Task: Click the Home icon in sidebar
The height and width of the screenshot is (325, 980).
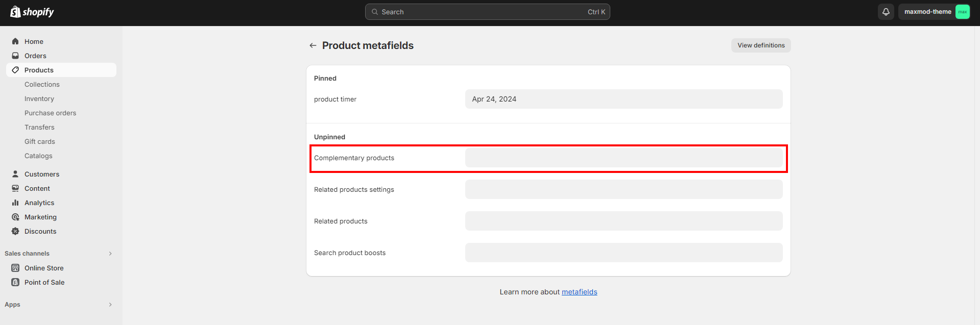Action: 15,41
